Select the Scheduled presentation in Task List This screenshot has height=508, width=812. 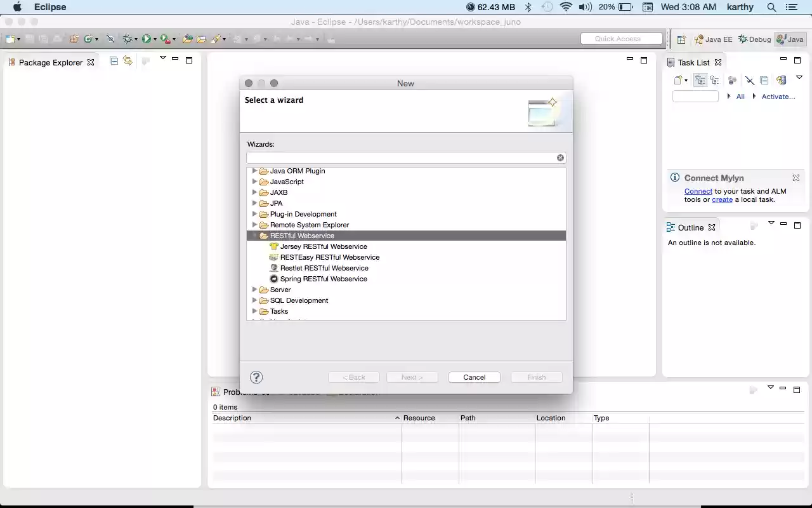[x=715, y=80]
